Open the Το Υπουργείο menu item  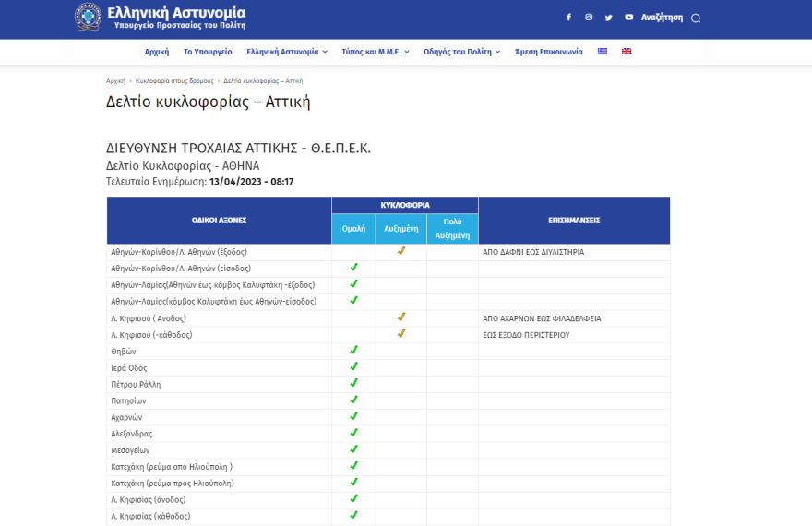coord(208,52)
